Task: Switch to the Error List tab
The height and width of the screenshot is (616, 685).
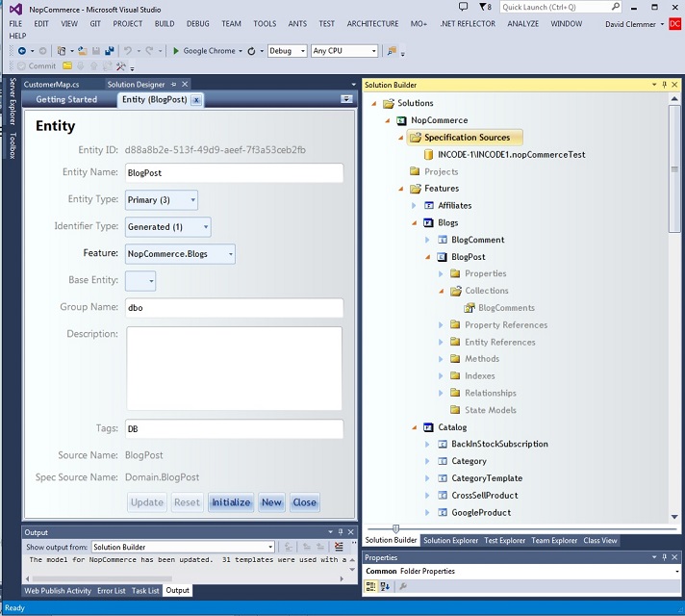Action: 111,591
